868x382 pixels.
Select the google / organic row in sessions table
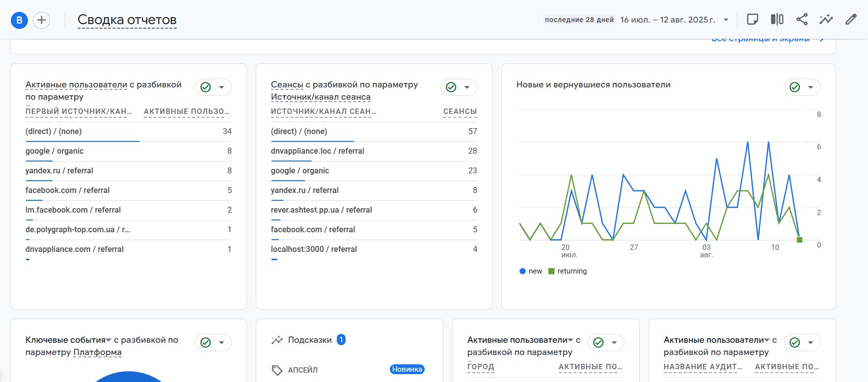pos(300,171)
